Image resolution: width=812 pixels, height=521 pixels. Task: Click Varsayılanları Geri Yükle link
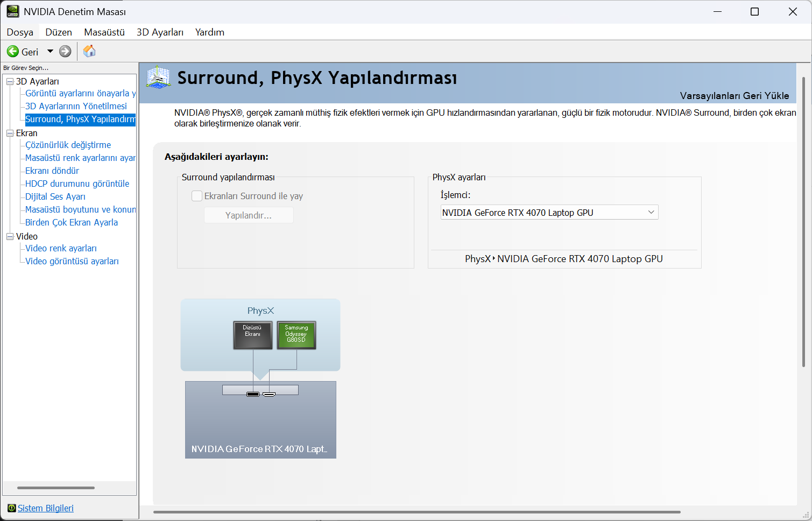pyautogui.click(x=735, y=96)
